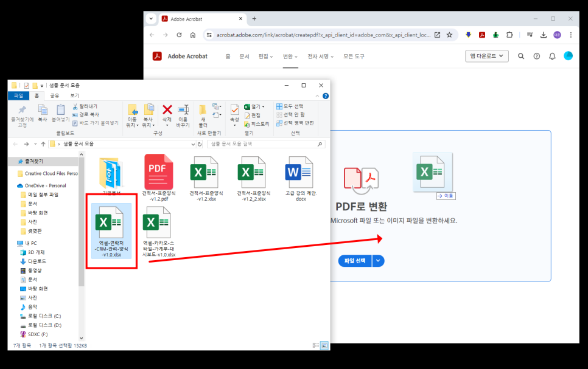Click the Acrobat extension icon in Chrome toolbar

pos(482,35)
